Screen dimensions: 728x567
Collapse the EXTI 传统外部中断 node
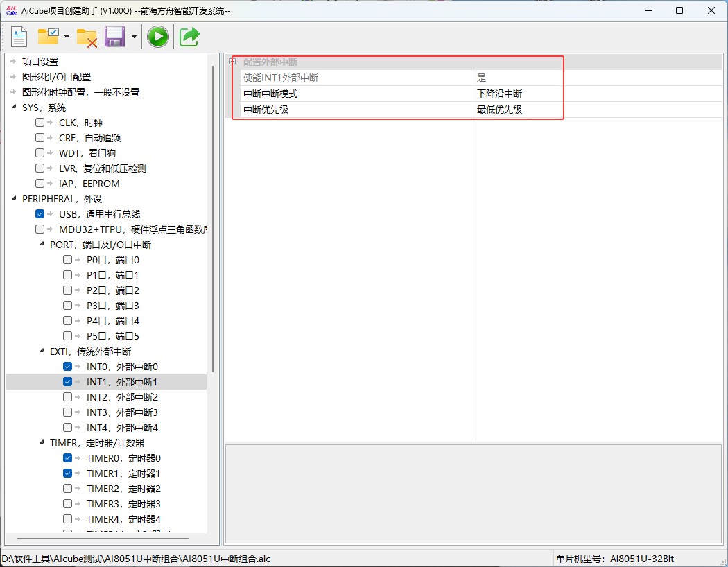point(42,350)
